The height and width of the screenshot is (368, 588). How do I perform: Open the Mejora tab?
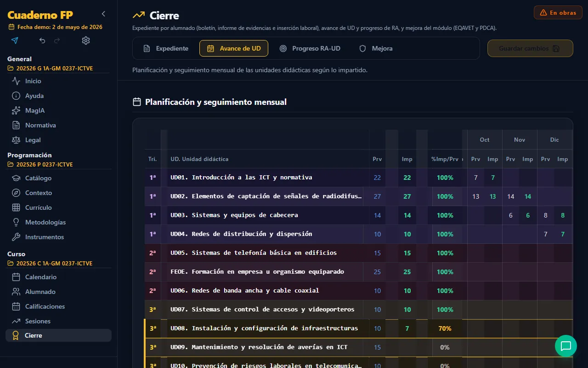[376, 48]
